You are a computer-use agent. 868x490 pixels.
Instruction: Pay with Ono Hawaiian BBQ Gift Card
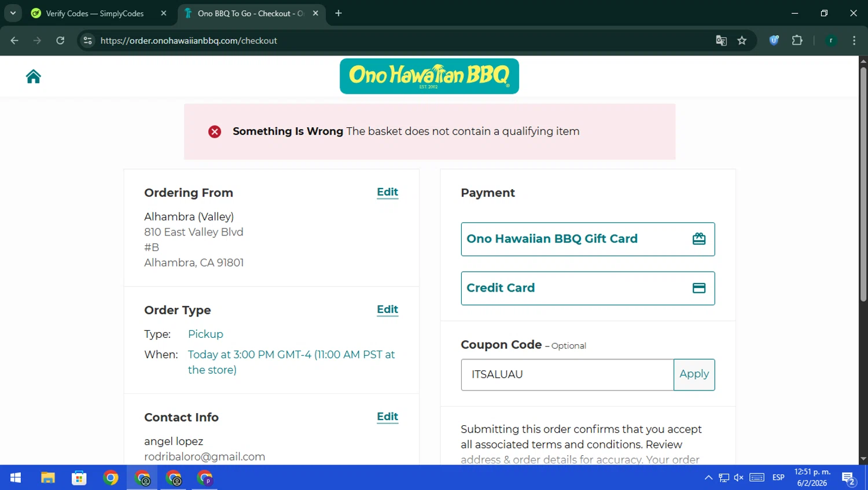[588, 239]
